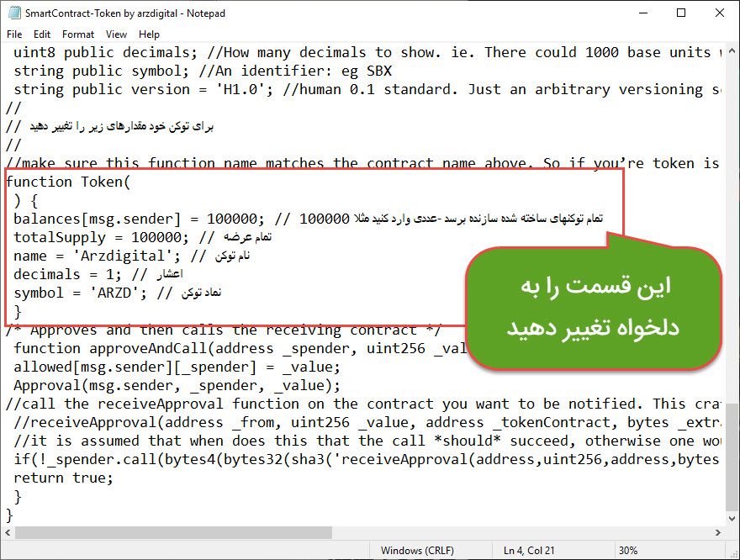The width and height of the screenshot is (740, 560).
Task: Open the File menu
Action: tap(14, 34)
